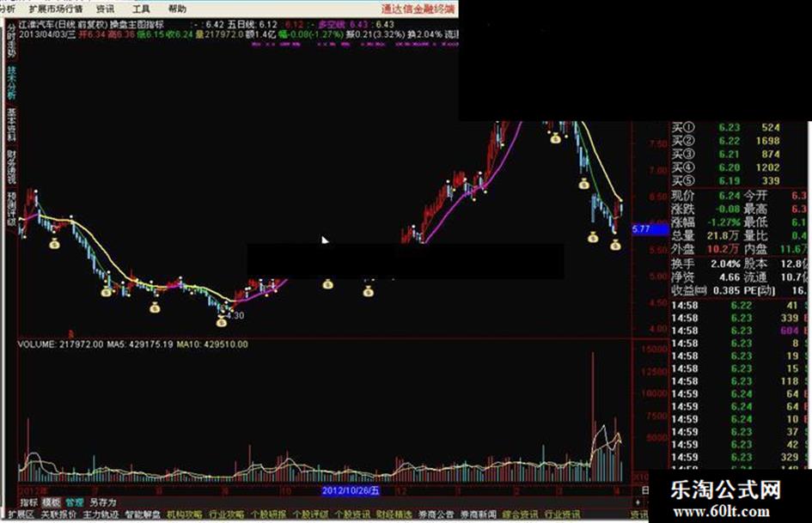Image resolution: width=812 pixels, height=523 pixels.
Task: Click the 14:59 trade row with volume 329
Action: [739, 457]
